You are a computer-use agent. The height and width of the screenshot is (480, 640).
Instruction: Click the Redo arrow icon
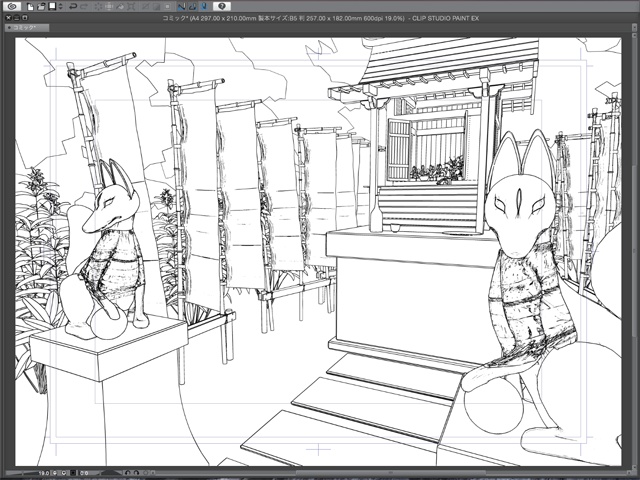(x=84, y=6)
